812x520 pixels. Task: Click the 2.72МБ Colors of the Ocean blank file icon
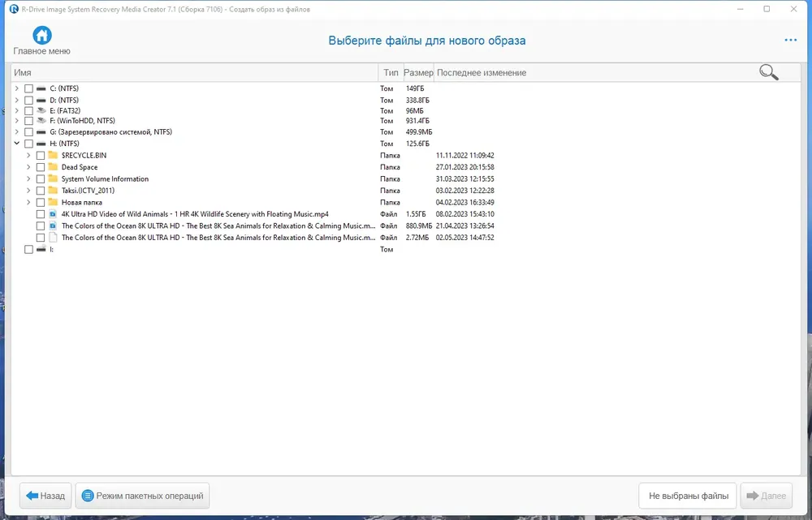[x=53, y=238]
